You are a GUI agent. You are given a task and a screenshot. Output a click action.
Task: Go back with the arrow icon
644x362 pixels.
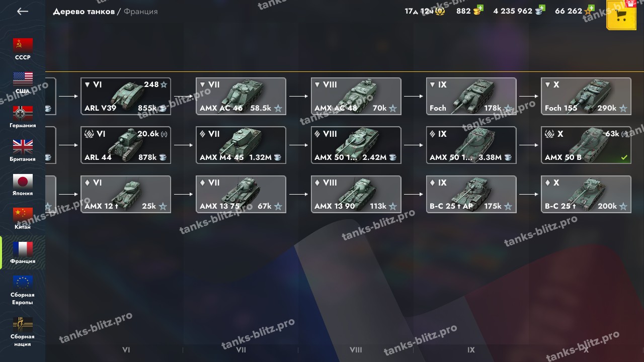pyautogui.click(x=23, y=11)
